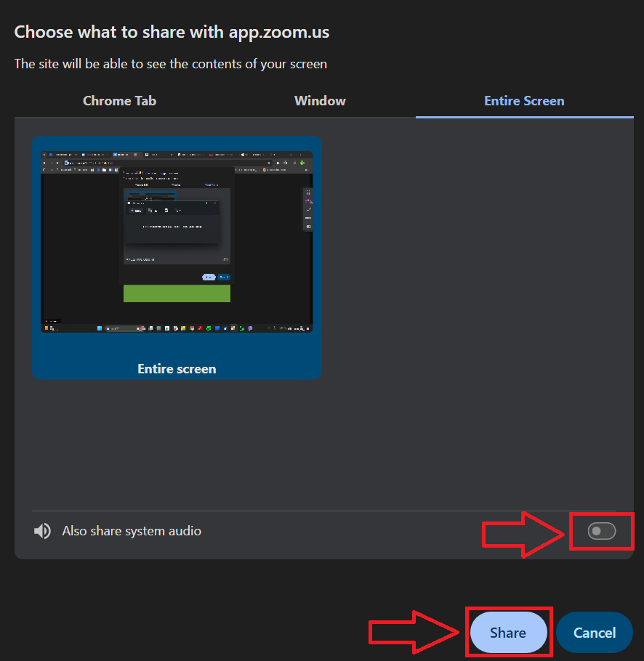The image size is (644, 661).
Task: Select the Entire Screen tab
Action: point(524,101)
